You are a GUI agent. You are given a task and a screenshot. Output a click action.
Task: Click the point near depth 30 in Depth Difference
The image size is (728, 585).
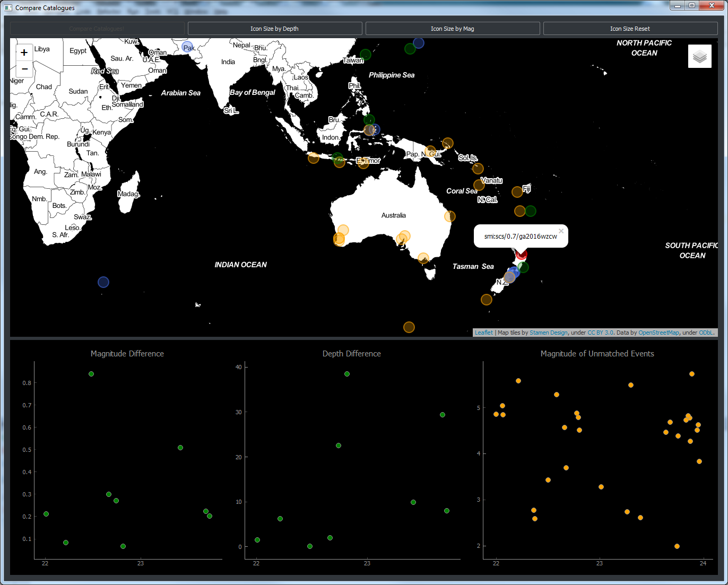pos(443,415)
